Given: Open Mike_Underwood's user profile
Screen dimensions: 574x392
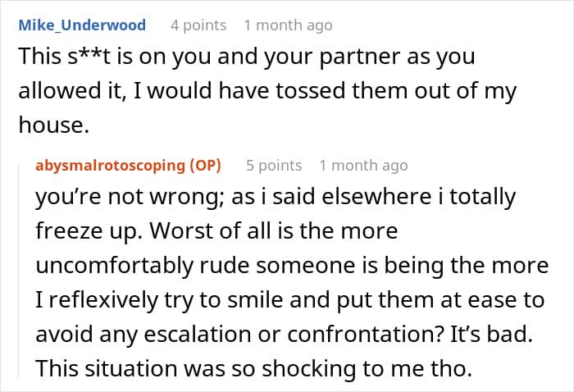Looking at the screenshot, I should click(81, 25).
